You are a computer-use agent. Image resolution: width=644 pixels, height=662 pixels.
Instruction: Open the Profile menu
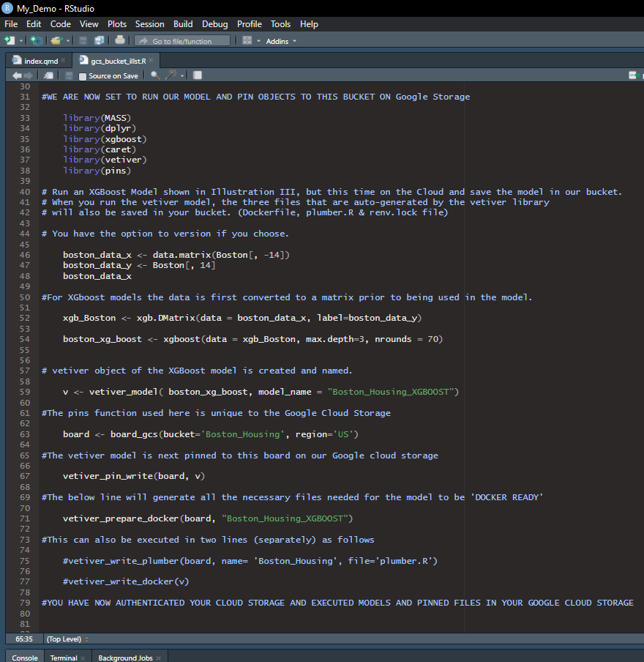[249, 24]
